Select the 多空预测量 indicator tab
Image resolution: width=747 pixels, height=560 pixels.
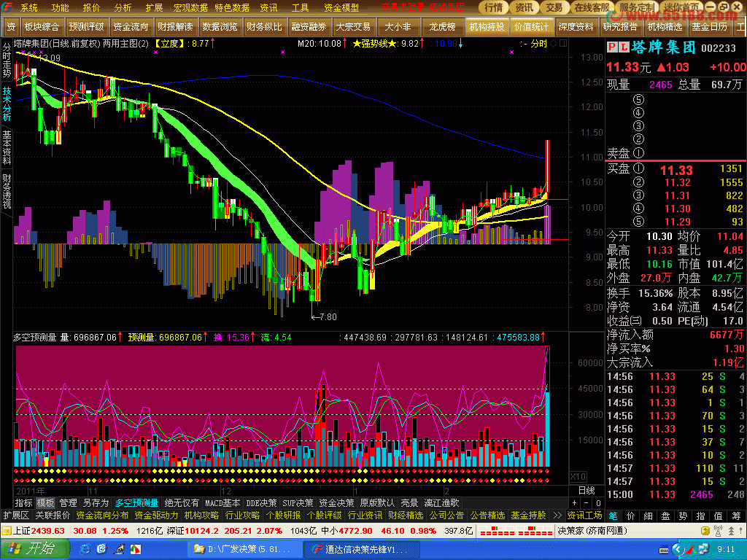tap(136, 503)
